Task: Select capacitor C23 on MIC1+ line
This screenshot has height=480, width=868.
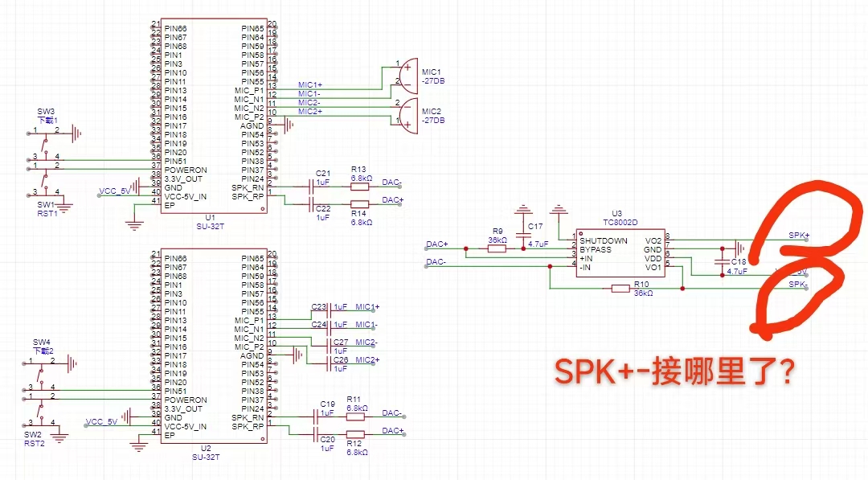Action: pyautogui.click(x=325, y=307)
